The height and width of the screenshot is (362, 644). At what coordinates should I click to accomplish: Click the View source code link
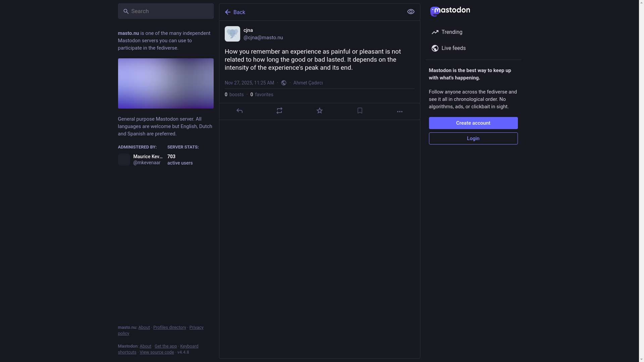[x=157, y=352]
